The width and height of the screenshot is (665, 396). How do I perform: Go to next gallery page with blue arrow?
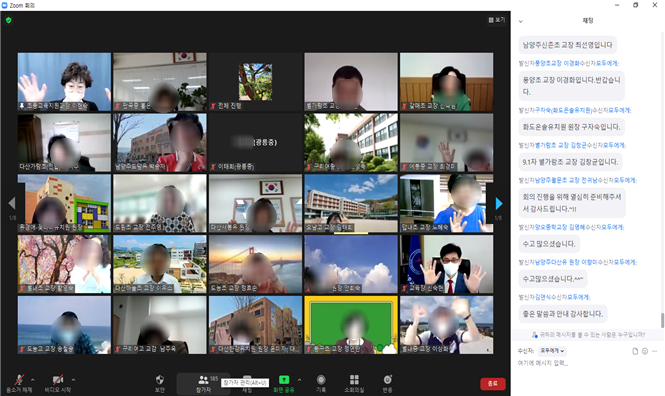tap(499, 204)
